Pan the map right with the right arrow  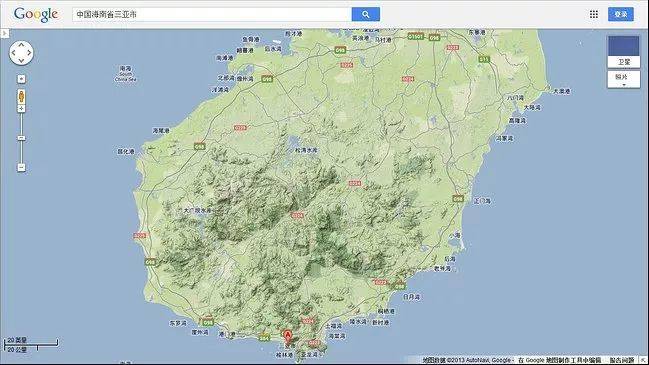[29, 53]
